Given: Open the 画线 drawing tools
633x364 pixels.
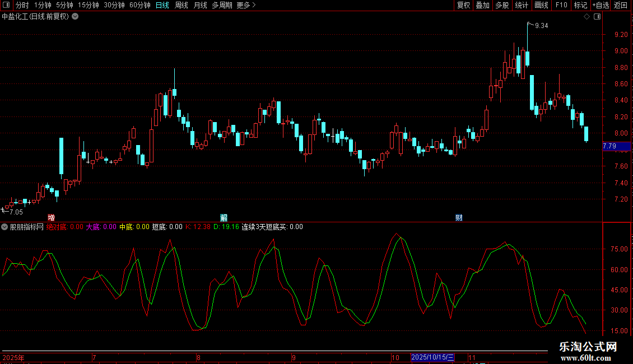Looking at the screenshot, I should [541, 5].
